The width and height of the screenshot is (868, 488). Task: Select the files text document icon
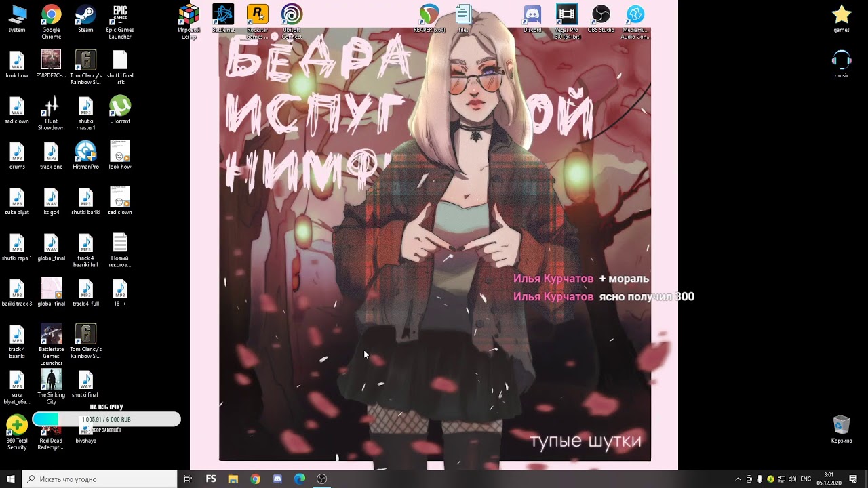tap(463, 19)
